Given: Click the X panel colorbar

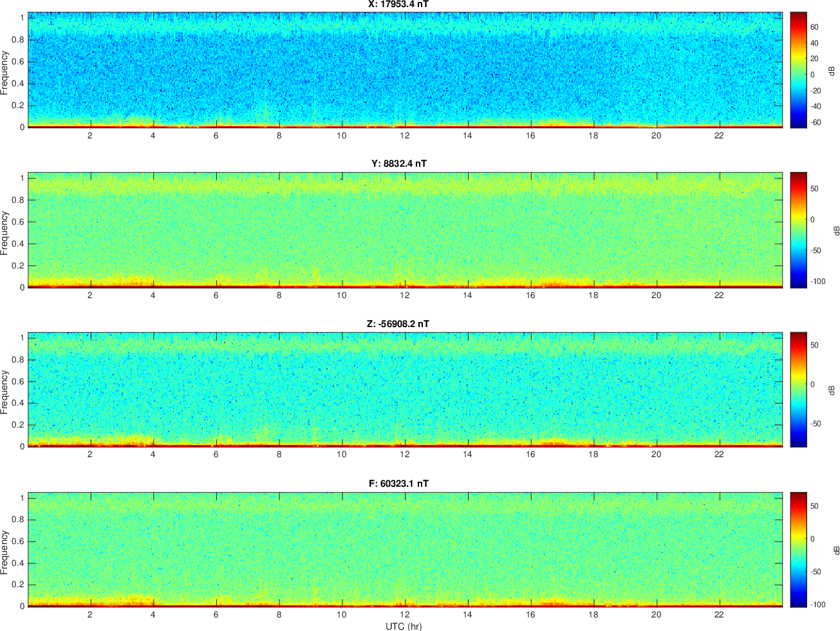Looking at the screenshot, I should click(798, 70).
